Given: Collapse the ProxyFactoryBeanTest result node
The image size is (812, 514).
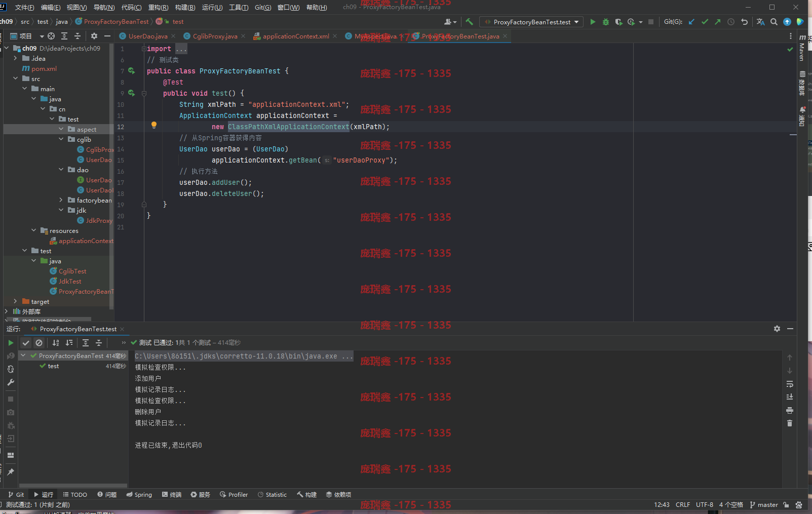Looking at the screenshot, I should pyautogui.click(x=23, y=355).
